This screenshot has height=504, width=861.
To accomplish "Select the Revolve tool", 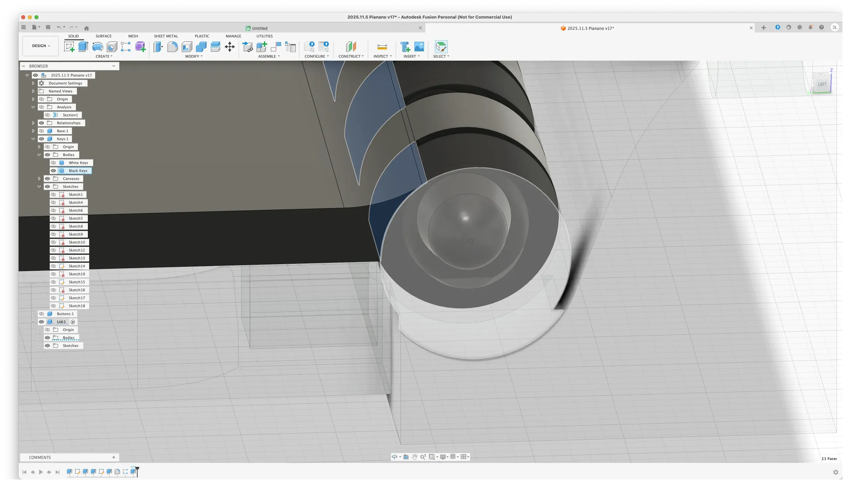I will [x=98, y=47].
